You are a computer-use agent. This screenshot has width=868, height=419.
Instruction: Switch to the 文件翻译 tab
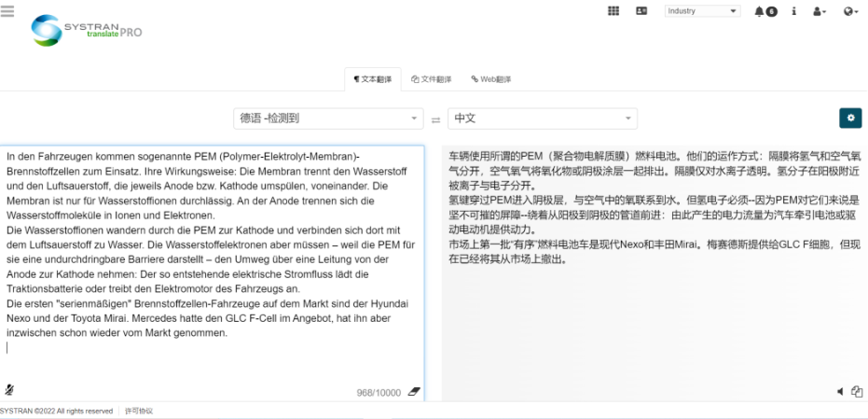tap(432, 79)
